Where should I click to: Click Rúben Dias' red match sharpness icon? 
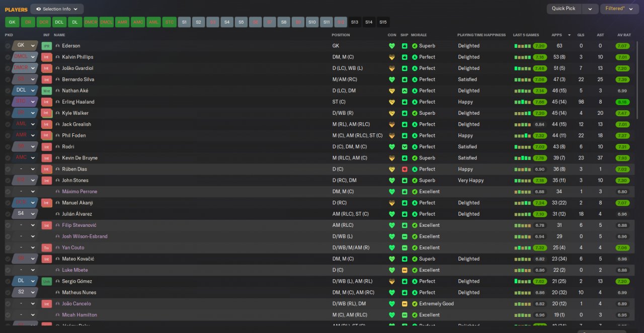[x=405, y=169]
